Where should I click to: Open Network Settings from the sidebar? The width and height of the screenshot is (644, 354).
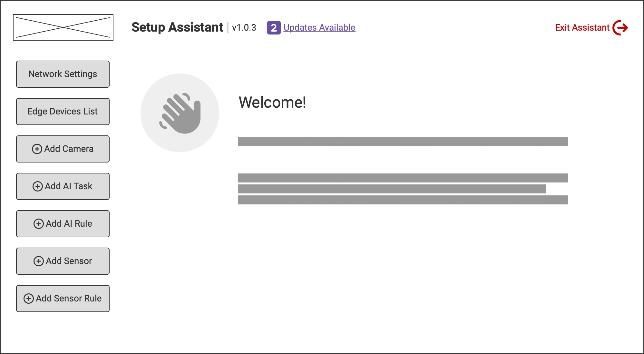pos(63,74)
